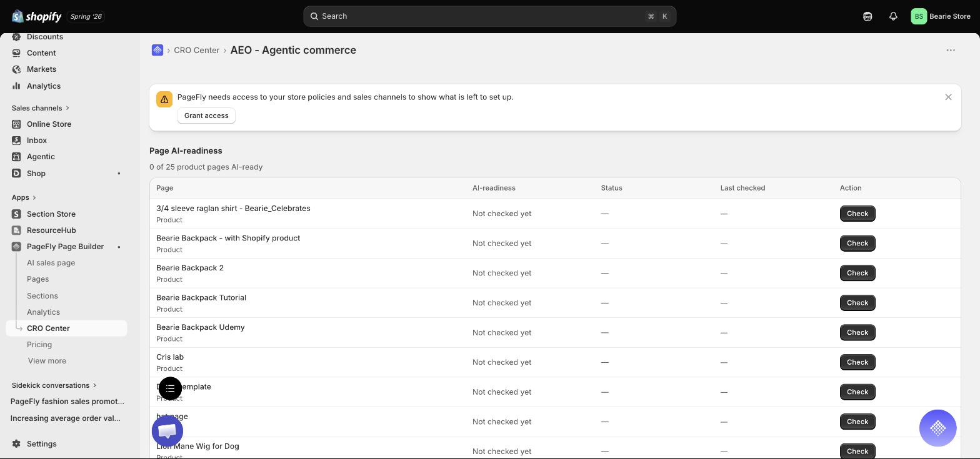Viewport: 980px width, 459px height.
Task: Click 'Not checked yet' in Bearie Backpack 2 row
Action: [x=502, y=273]
